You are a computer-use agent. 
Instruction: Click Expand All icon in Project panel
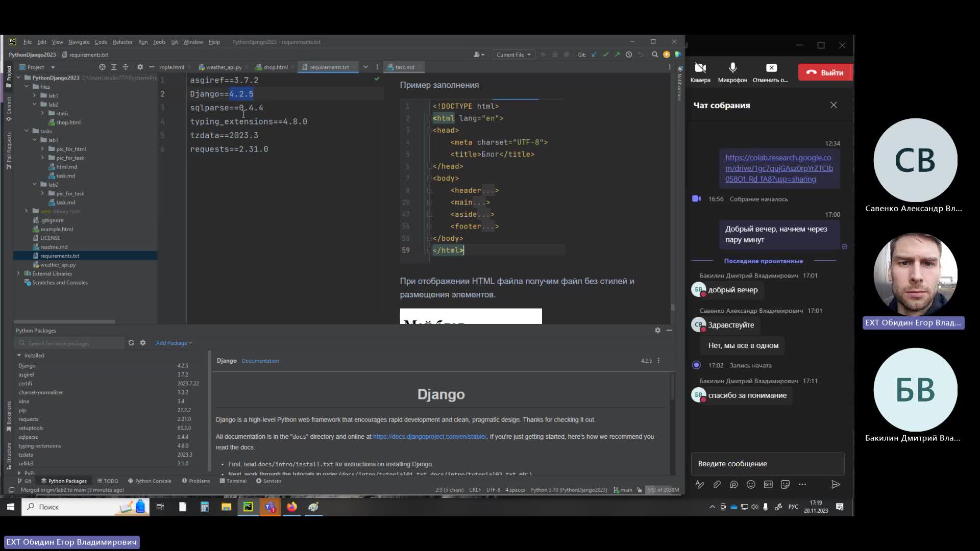pos(114,67)
